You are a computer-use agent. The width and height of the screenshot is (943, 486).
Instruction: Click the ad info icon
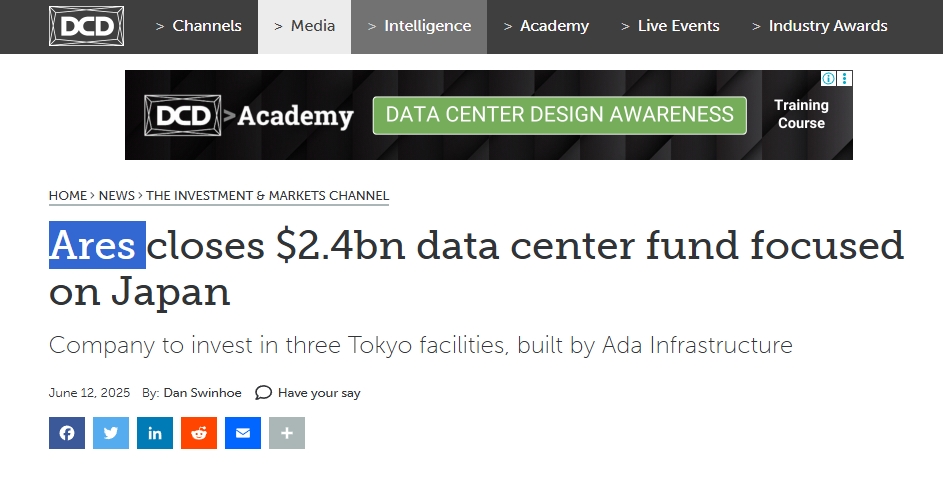pyautogui.click(x=828, y=78)
